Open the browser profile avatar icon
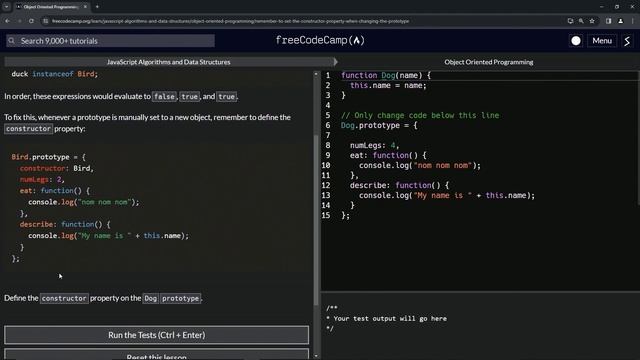Image resolution: width=640 pixels, height=360 pixels. [x=620, y=21]
